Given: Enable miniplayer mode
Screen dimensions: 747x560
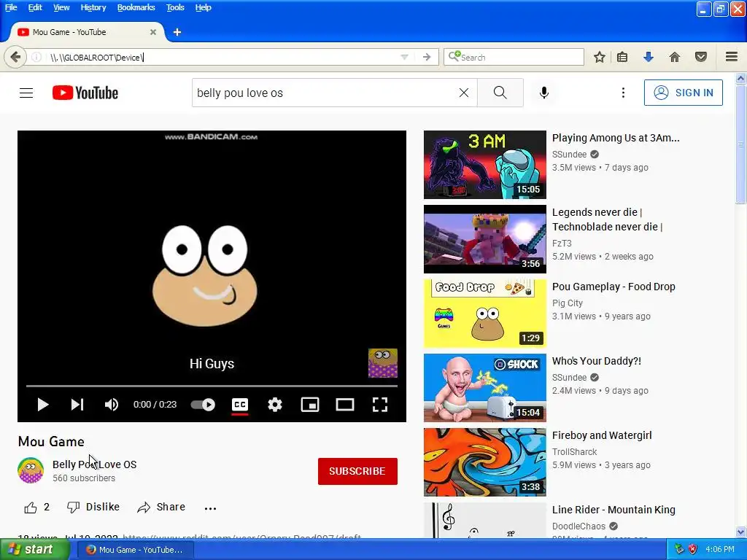Looking at the screenshot, I should click(309, 404).
